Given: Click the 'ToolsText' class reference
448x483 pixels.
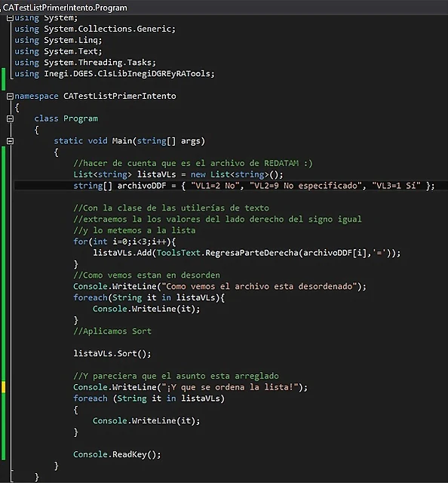Looking at the screenshot, I should tap(179, 253).
